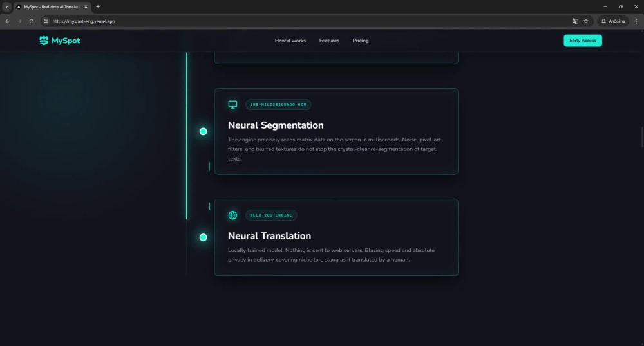The height and width of the screenshot is (346, 644).
Task: Click the monitor icon in Neural Segmentation card
Action: pos(233,105)
